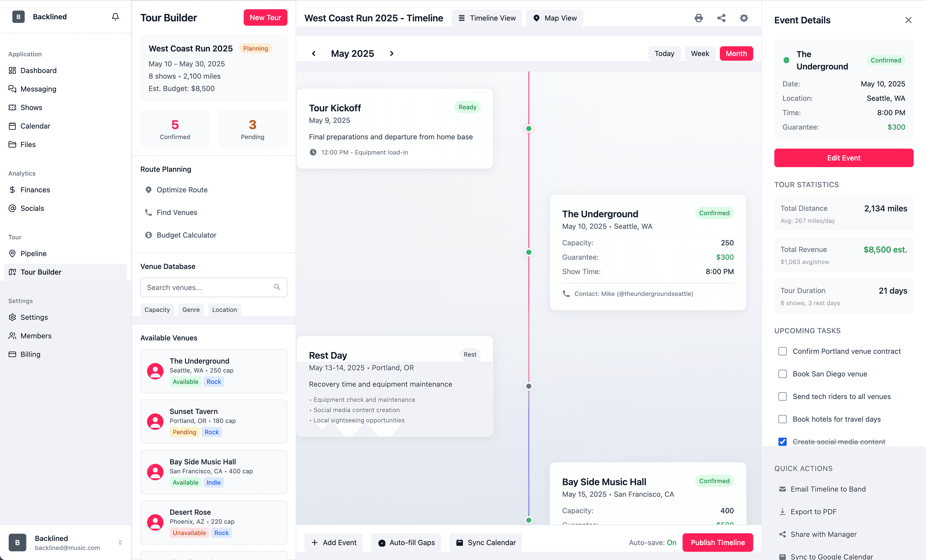Viewport: 926px width, 560px height.
Task: Select The Underground timeline marker dot
Action: (528, 252)
